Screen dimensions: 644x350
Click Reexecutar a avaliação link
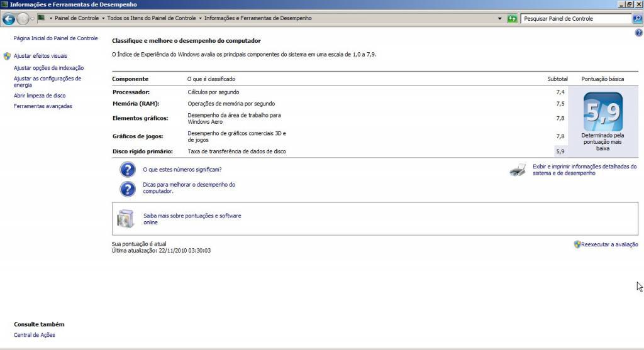[x=609, y=244]
